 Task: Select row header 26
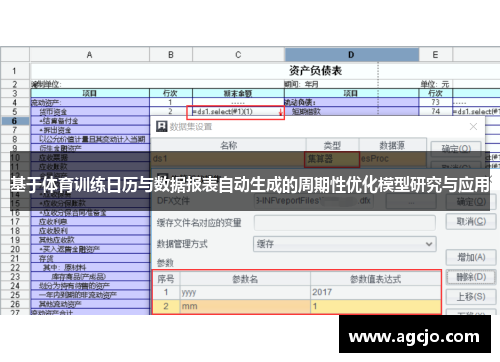tap(15, 304)
